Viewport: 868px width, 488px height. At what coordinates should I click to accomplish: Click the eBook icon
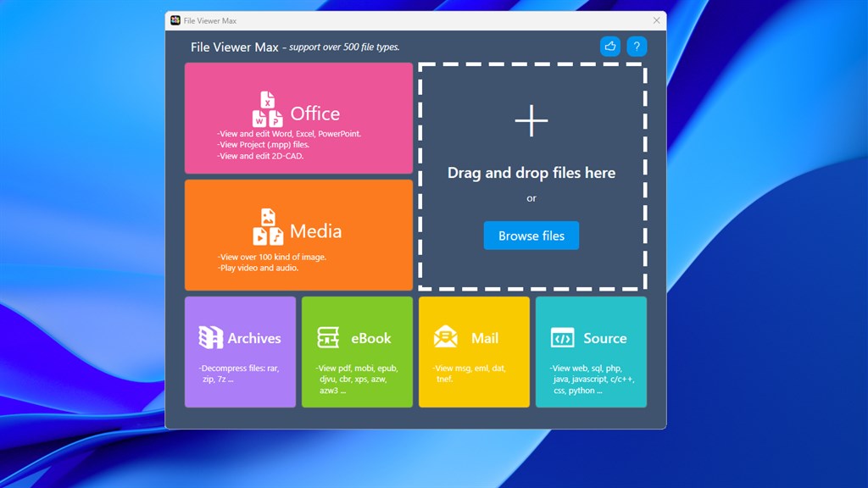click(328, 337)
